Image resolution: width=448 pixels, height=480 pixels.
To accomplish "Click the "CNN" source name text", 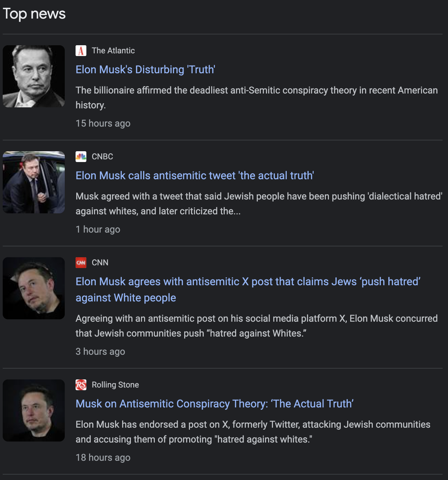I will 100,263.
